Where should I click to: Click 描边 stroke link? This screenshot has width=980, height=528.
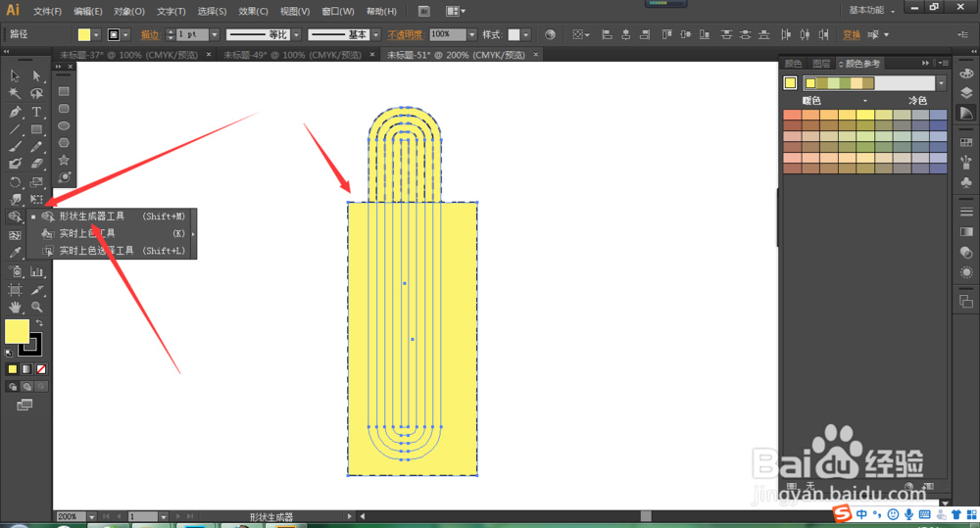tap(150, 35)
